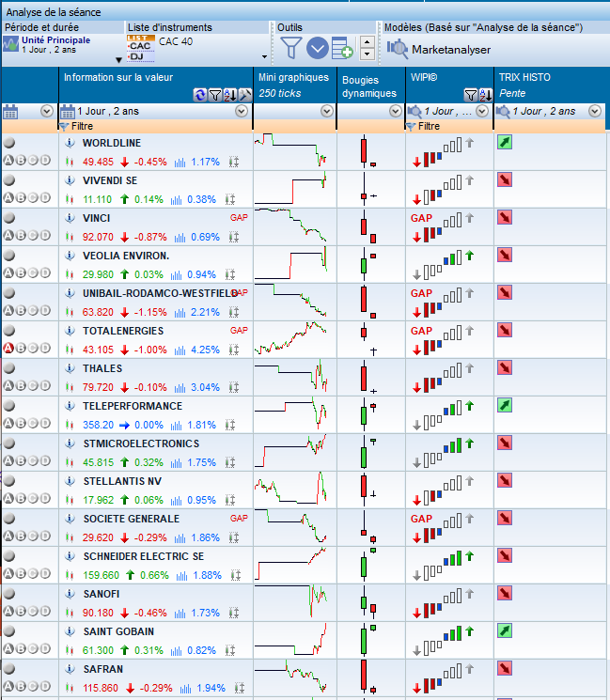Click TELEPERFORMANCE green TRIX slope icon

pyautogui.click(x=505, y=405)
